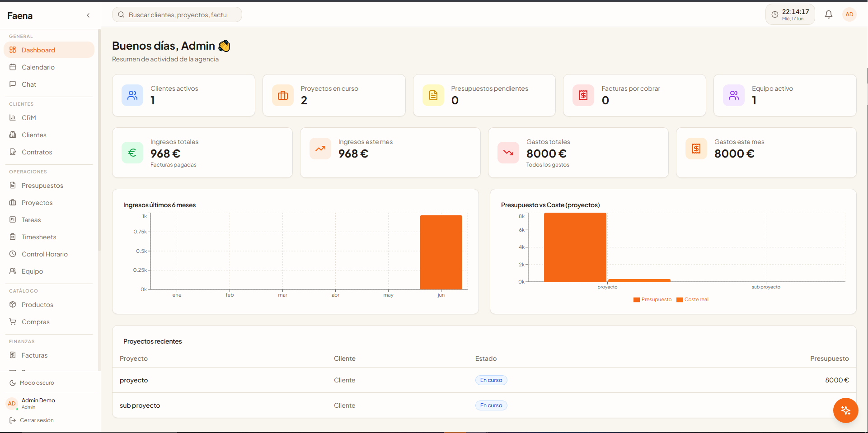Click the Control Horario clock icon
This screenshot has height=433, width=868.
[x=13, y=254]
